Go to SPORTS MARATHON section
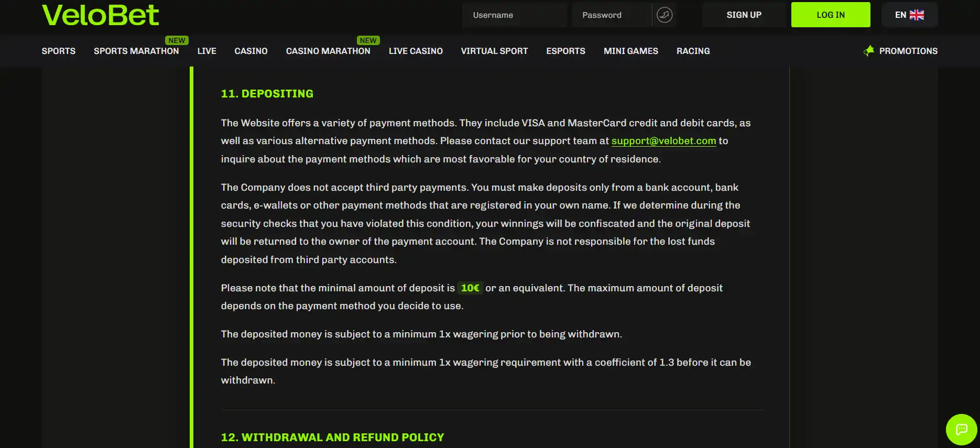The image size is (980, 448). [136, 51]
